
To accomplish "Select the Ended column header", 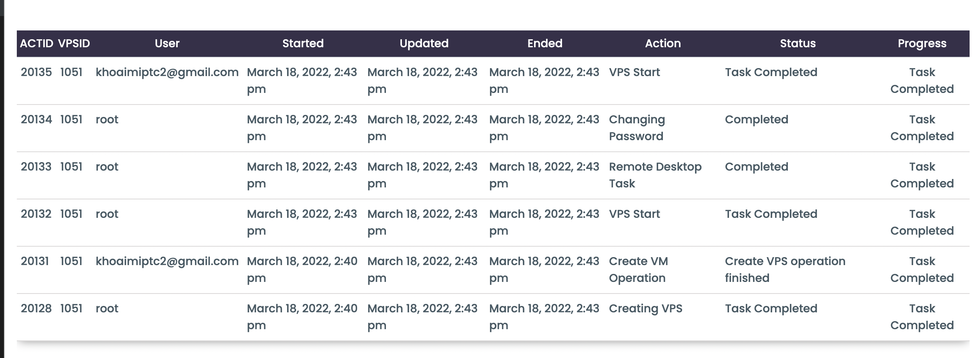I will click(x=544, y=43).
